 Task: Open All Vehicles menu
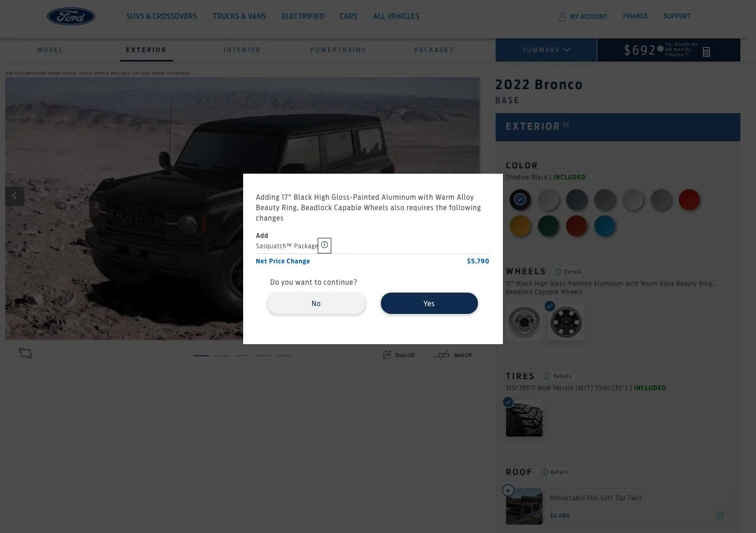(x=396, y=16)
